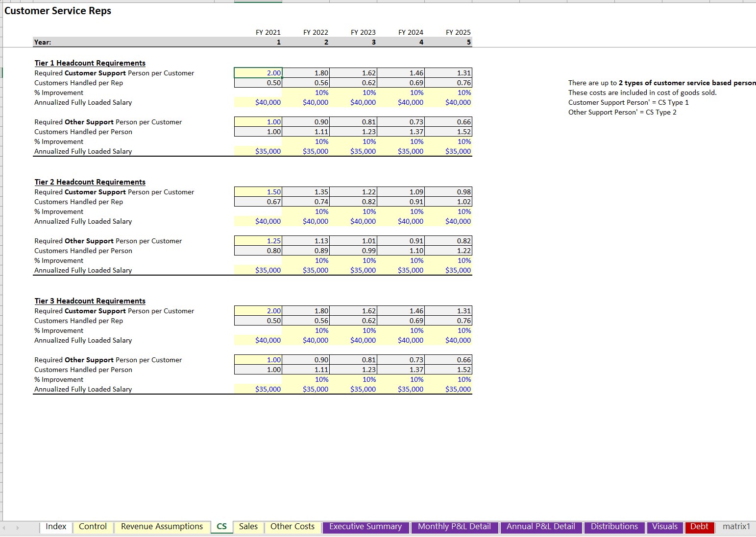Click the Tier 2 headcount 1.50 input cell
This screenshot has height=537, width=756.
[258, 191]
